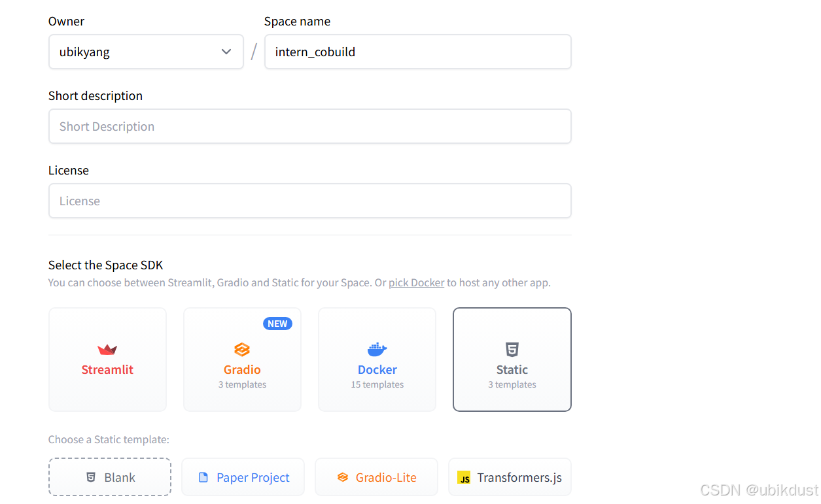The height and width of the screenshot is (504, 821).
Task: Click the 'Short description' label
Action: click(96, 96)
